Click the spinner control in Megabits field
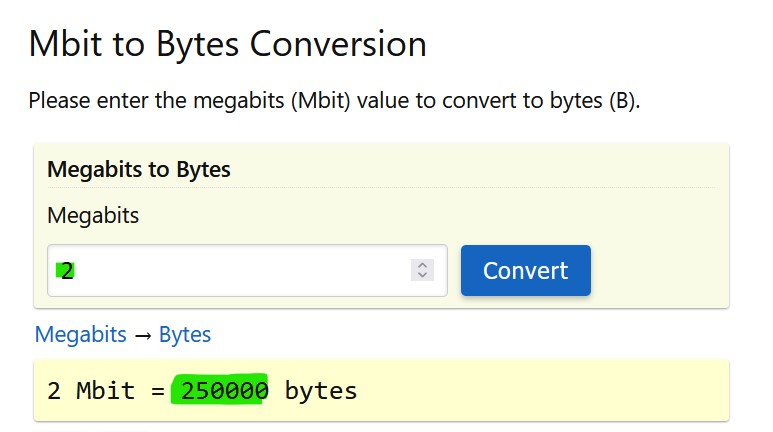The height and width of the screenshot is (432, 773). [422, 270]
